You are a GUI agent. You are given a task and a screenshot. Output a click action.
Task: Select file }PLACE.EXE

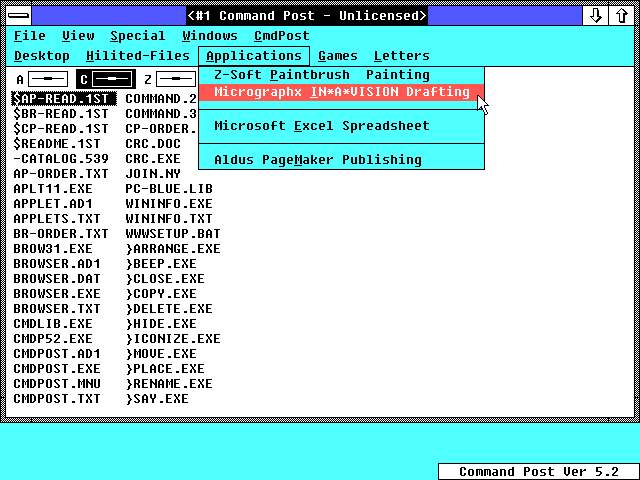(x=165, y=369)
